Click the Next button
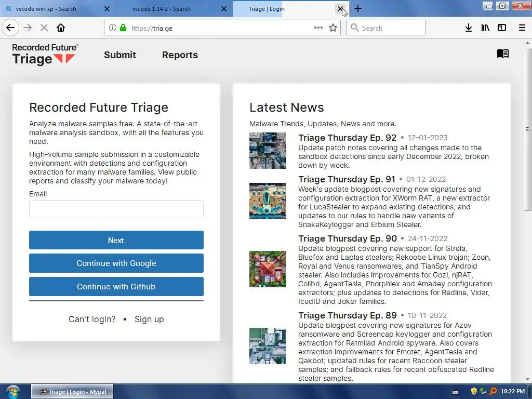Screen dimensions: 532x399 pos(116,240)
